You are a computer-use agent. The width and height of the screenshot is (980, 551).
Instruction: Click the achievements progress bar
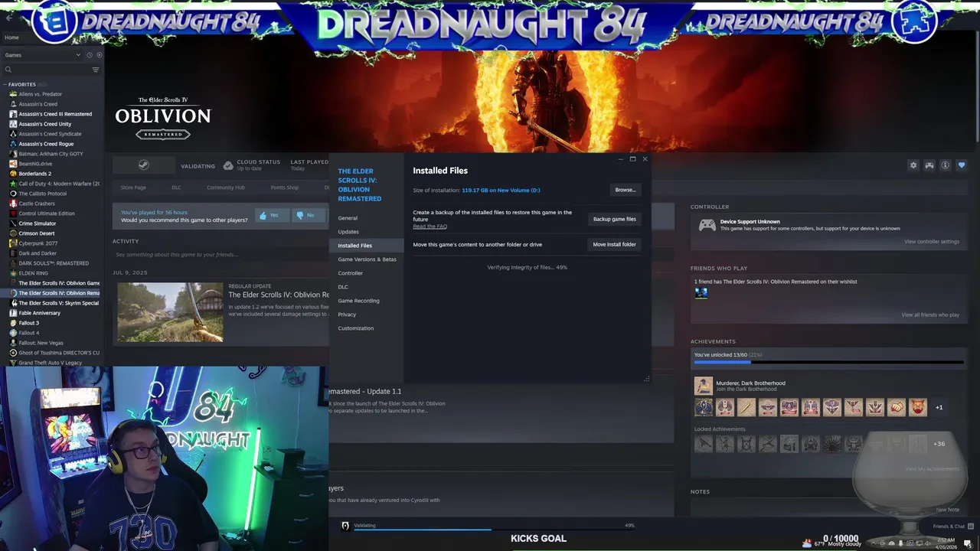coord(829,362)
